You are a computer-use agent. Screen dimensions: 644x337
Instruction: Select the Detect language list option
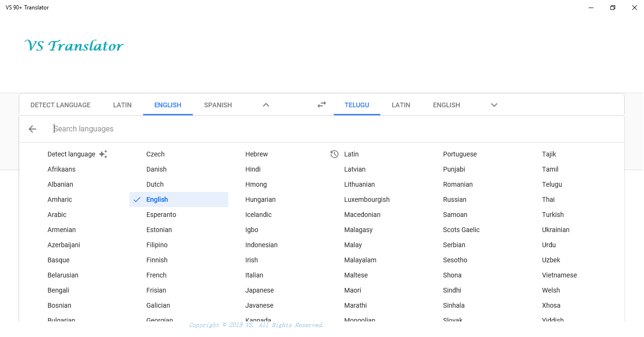click(x=71, y=154)
